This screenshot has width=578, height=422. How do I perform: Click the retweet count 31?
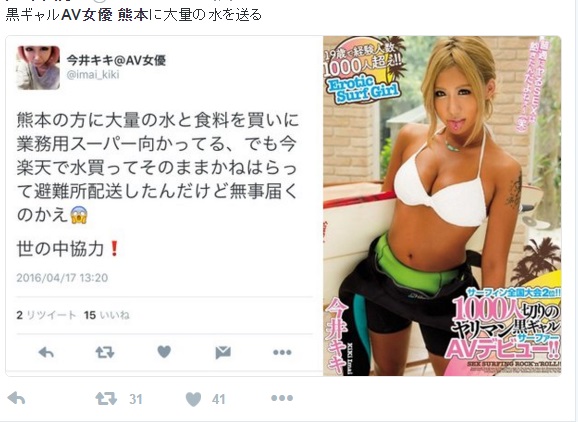(x=136, y=399)
